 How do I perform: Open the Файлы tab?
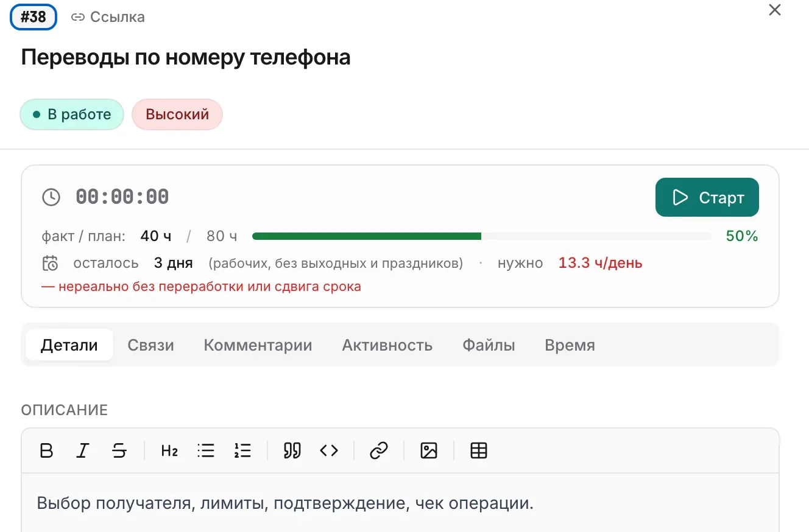click(489, 345)
